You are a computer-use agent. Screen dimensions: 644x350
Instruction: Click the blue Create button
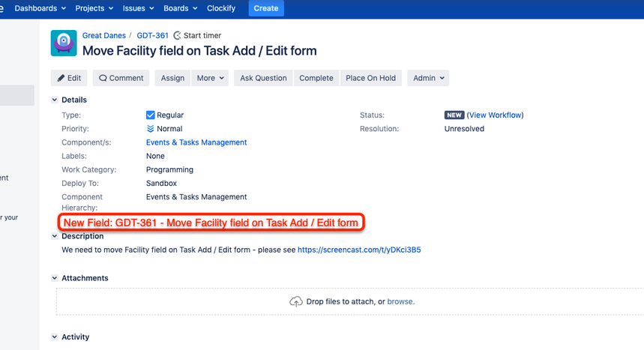pos(266,8)
